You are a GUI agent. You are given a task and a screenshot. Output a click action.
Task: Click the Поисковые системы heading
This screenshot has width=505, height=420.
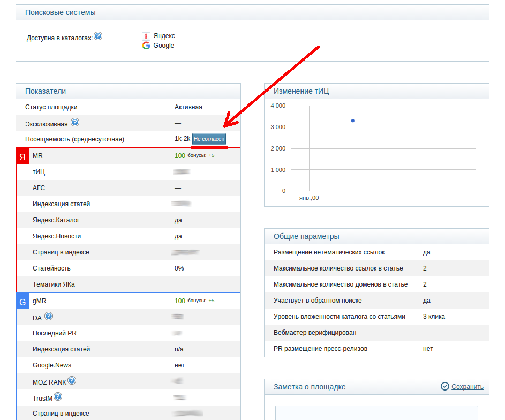pyautogui.click(x=61, y=12)
